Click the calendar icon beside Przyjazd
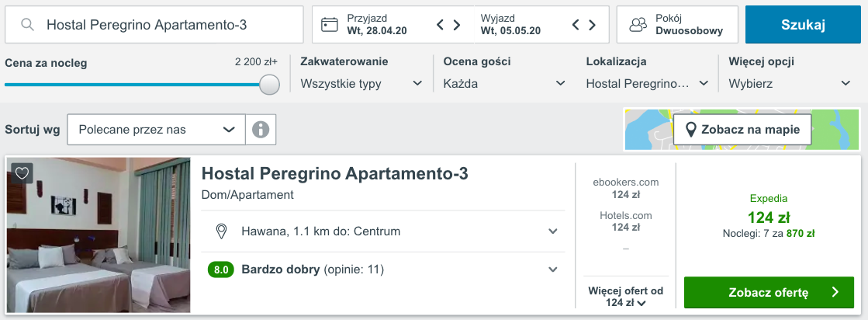Screen dimensions: 868x320 (x=330, y=24)
